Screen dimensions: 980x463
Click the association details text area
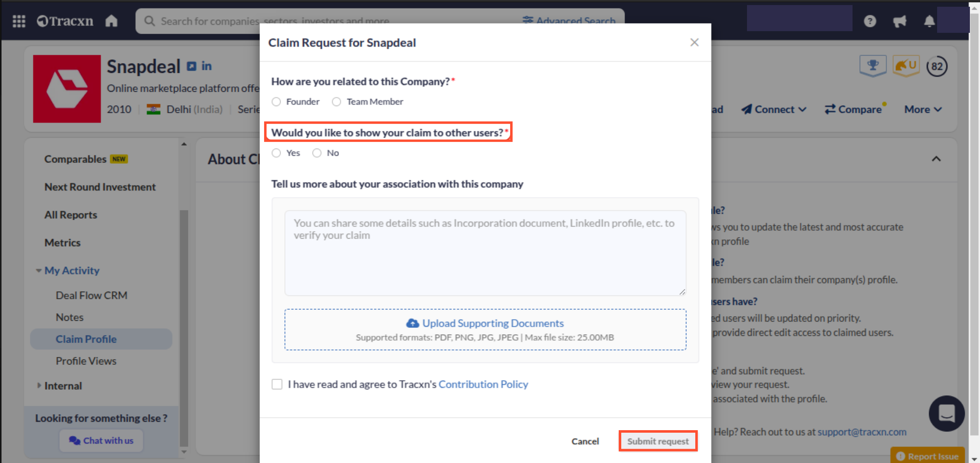(485, 253)
